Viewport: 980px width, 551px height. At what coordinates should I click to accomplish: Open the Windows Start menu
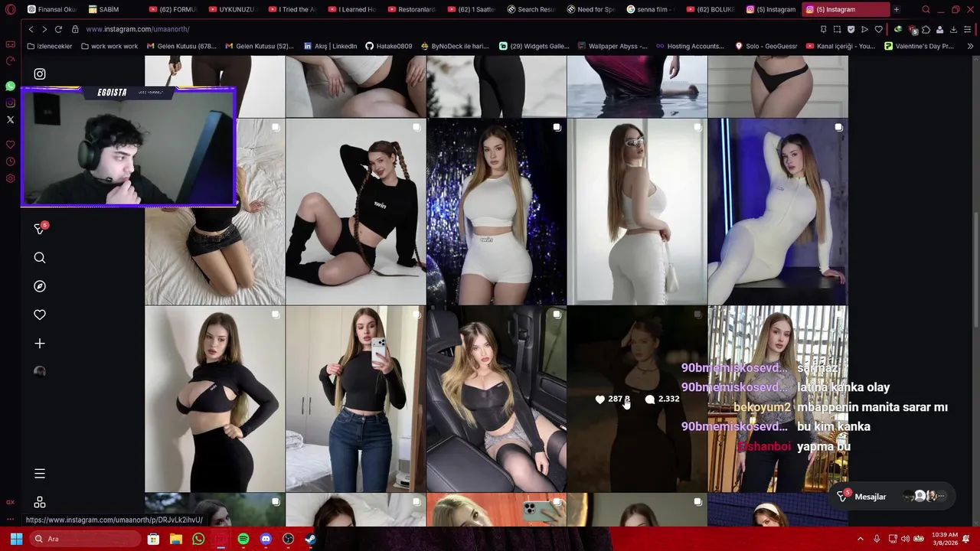click(x=16, y=539)
